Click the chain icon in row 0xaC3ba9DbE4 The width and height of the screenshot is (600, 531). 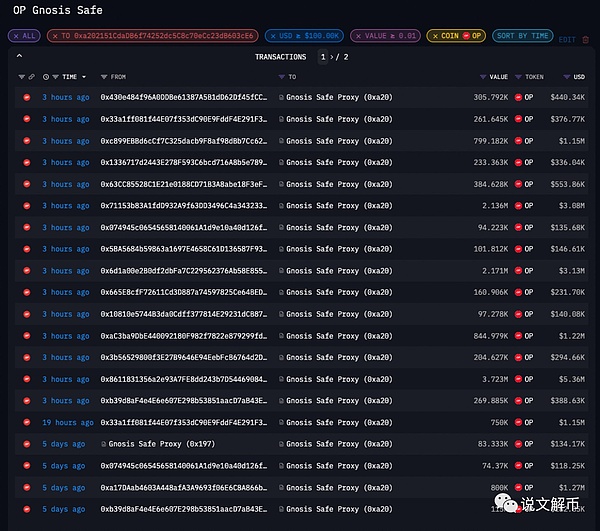pos(27,336)
